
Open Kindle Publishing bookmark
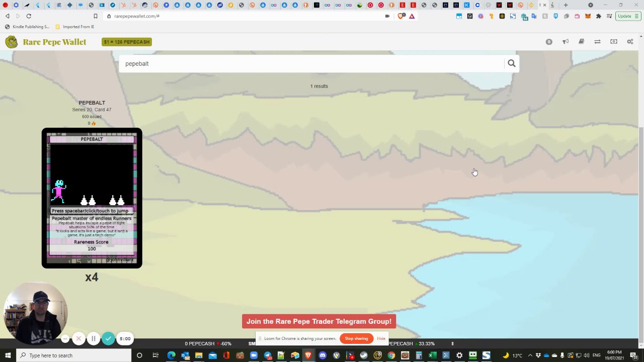[27, 27]
